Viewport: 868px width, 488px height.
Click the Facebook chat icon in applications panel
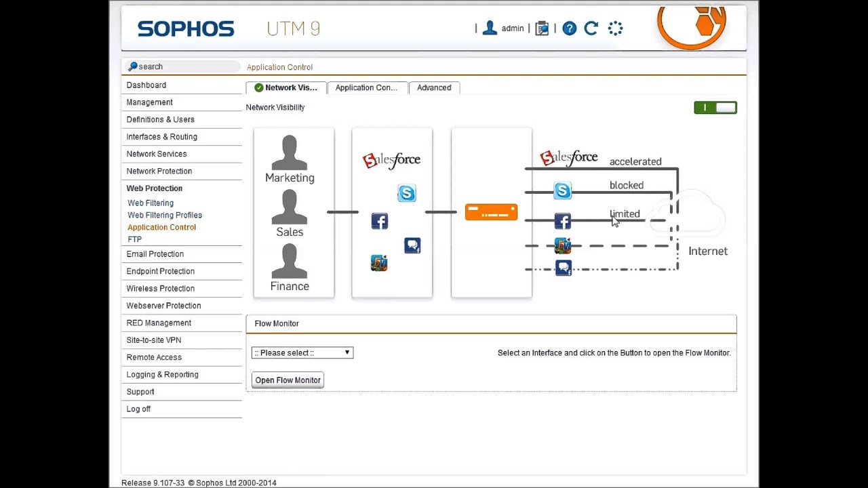(x=412, y=245)
